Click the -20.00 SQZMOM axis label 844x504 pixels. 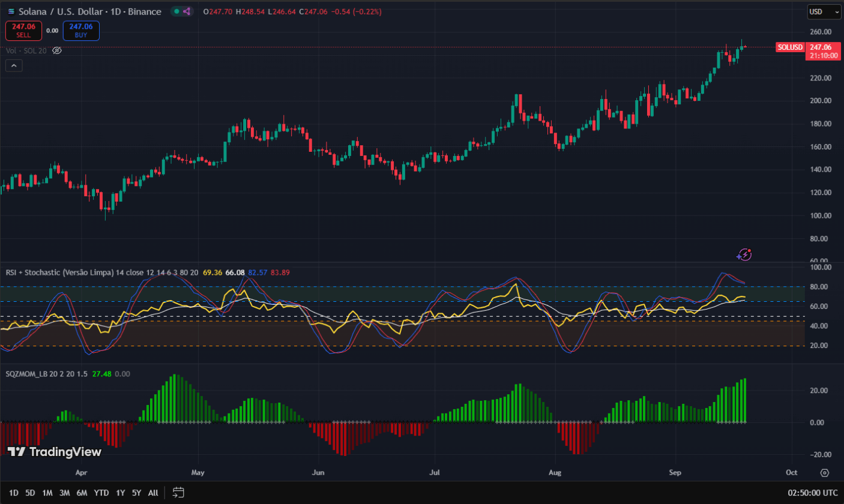coord(820,454)
